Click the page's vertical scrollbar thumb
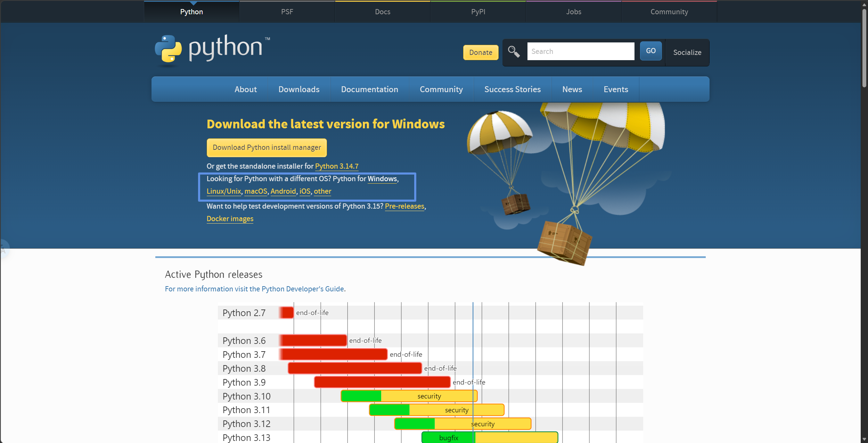Viewport: 868px width, 443px height. 864,48
